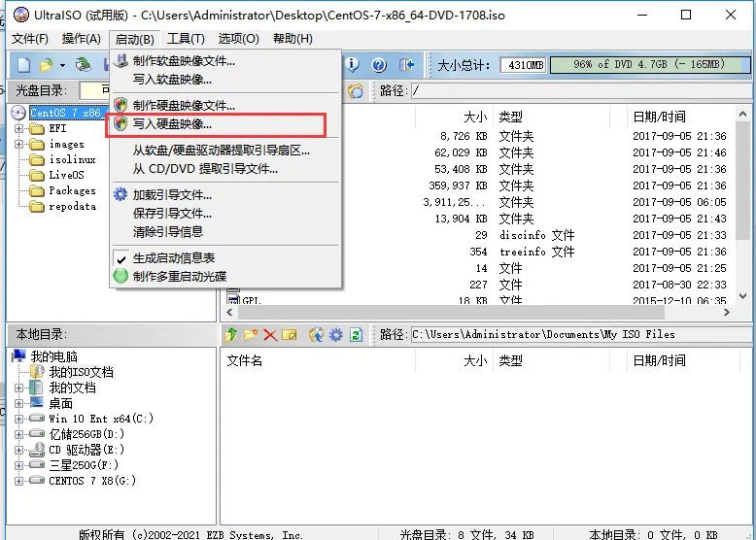Click the local path field C:\Users\Administrator\Documents

(x=581, y=334)
